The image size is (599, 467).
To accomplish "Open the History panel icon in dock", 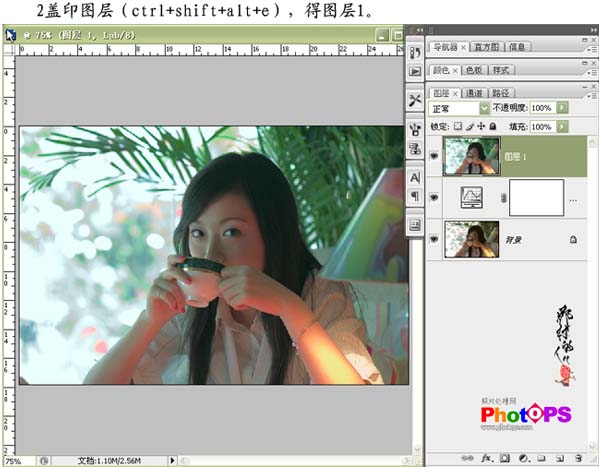I will (x=415, y=52).
